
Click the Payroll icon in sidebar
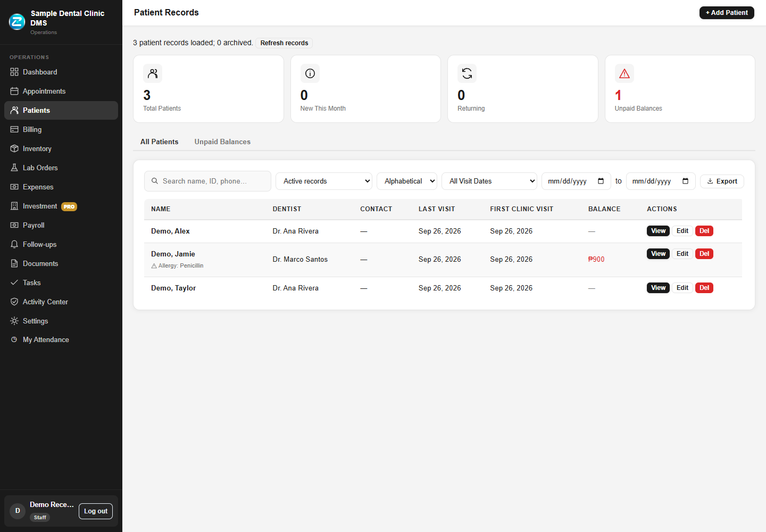[14, 225]
